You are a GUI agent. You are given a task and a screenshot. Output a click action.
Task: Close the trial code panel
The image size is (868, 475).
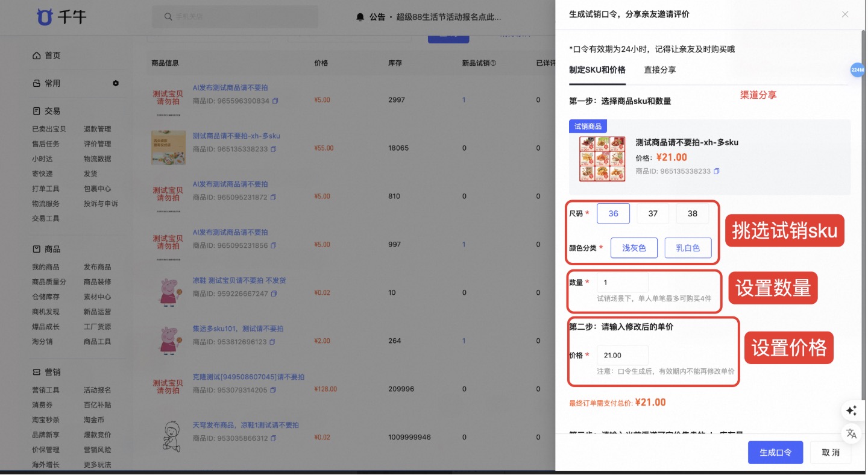tap(845, 14)
